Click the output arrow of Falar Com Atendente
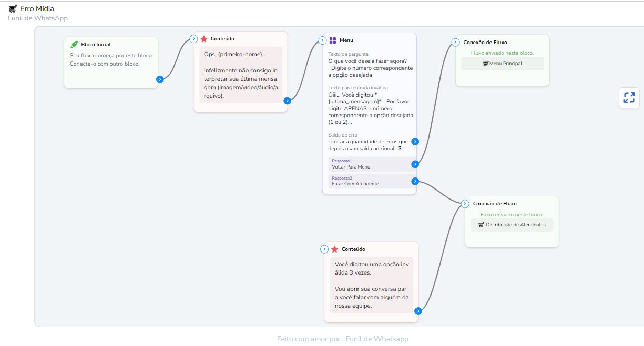644x346 pixels. 415,181
